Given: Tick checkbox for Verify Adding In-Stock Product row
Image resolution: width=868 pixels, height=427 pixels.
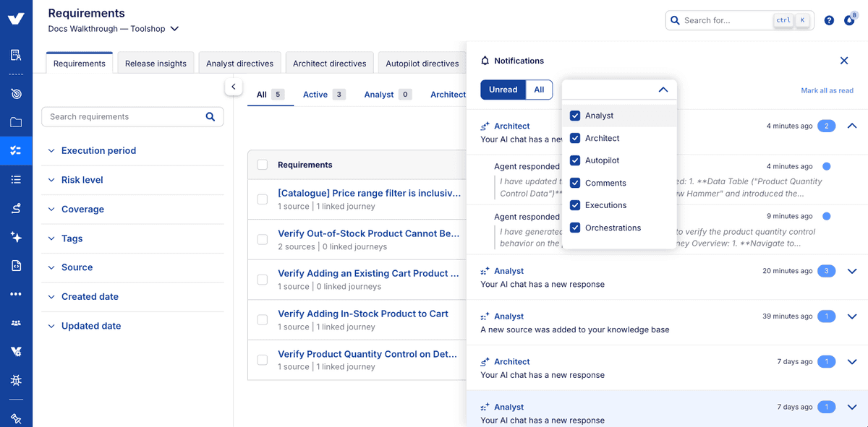Looking at the screenshot, I should 263,319.
